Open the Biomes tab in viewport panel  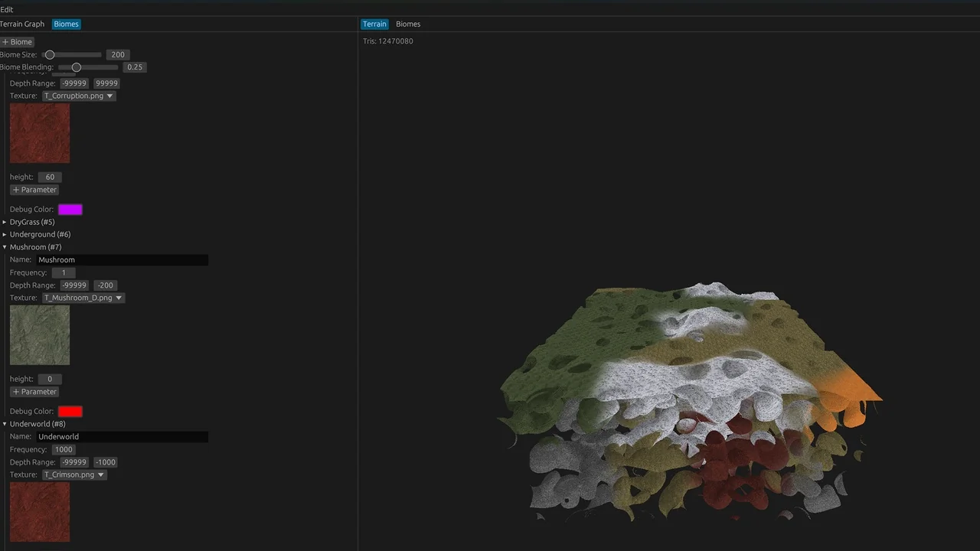(x=407, y=24)
